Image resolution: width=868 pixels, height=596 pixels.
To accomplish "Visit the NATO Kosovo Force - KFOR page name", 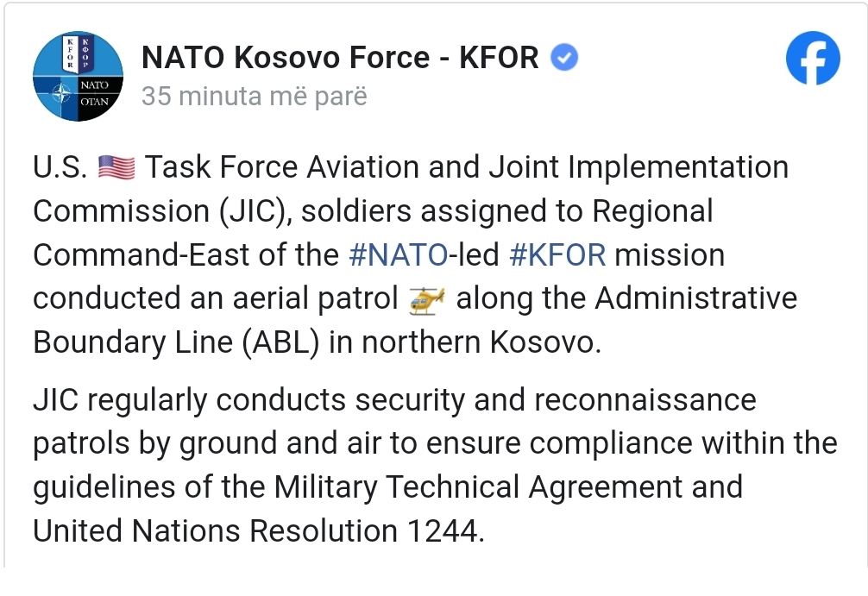I will click(x=340, y=58).
